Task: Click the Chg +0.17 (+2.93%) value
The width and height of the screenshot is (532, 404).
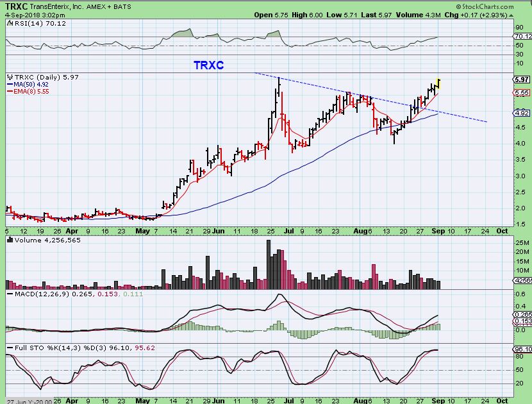Action: [x=476, y=15]
